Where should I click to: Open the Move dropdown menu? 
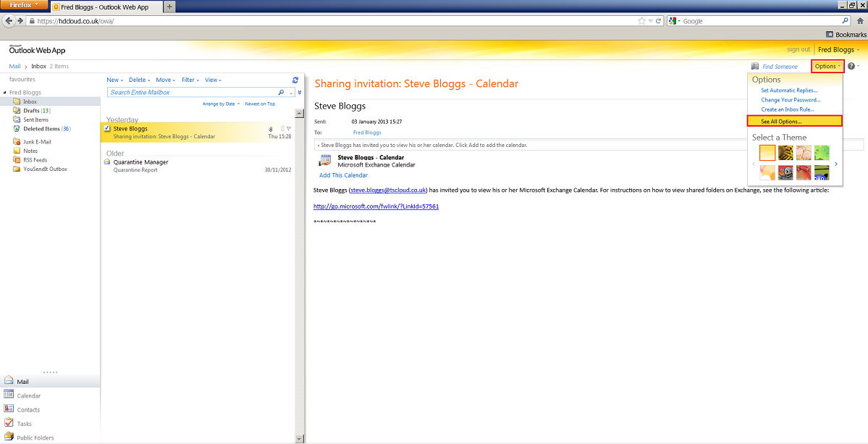coord(166,80)
